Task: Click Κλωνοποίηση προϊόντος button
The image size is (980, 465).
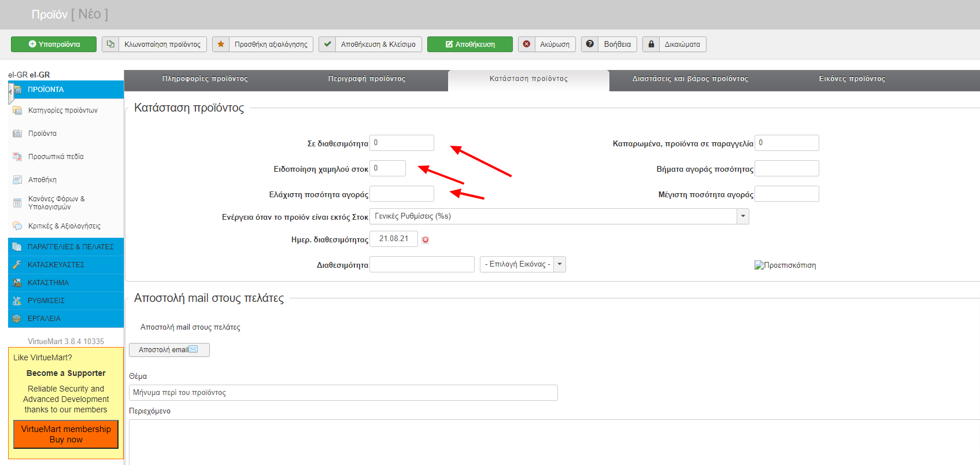Action: [154, 45]
